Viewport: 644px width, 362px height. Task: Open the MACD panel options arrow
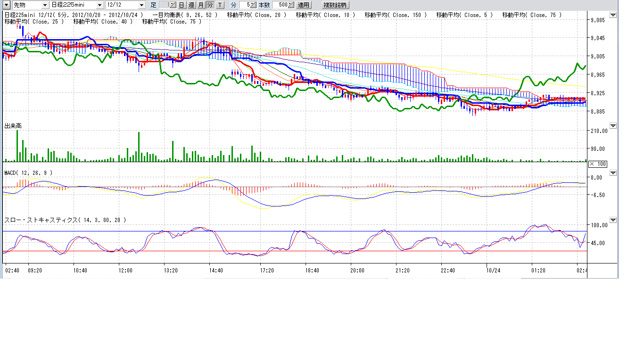point(613,173)
